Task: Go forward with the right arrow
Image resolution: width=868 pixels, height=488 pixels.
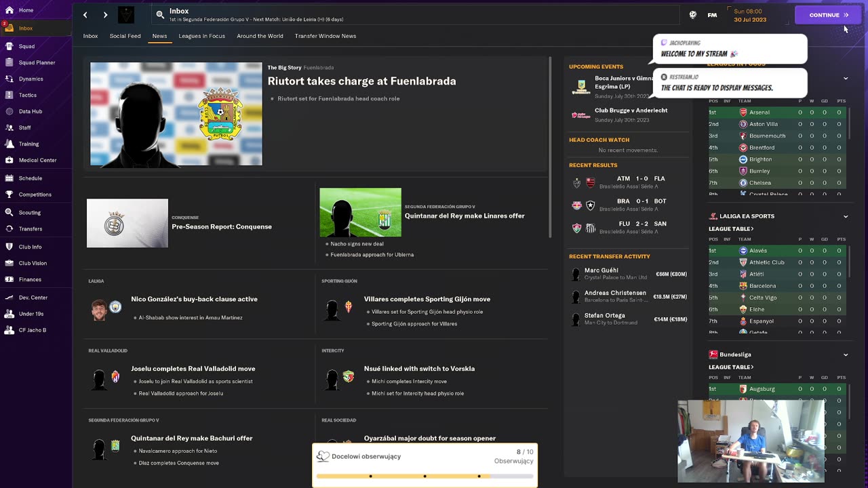Action: point(105,15)
